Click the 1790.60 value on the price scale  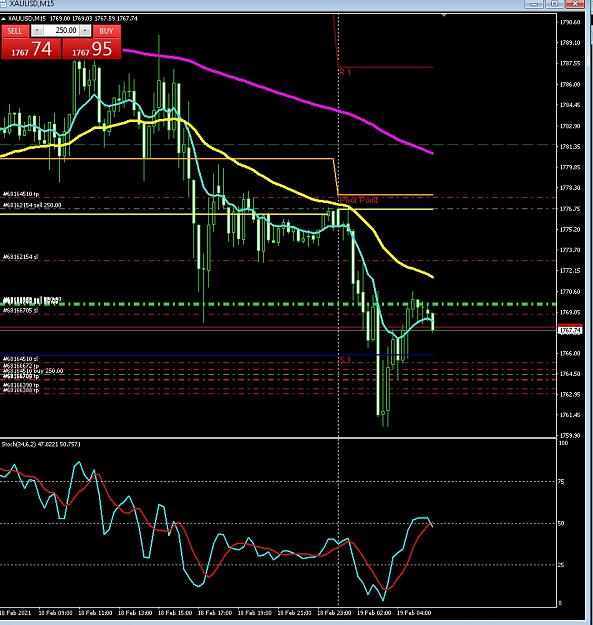point(570,22)
